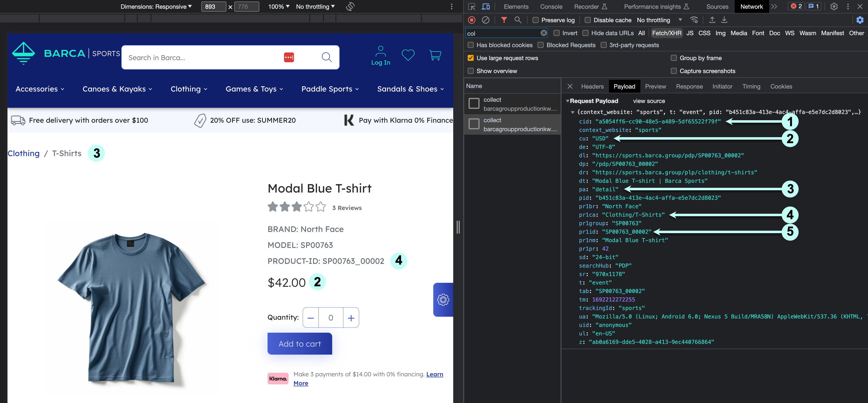
Task: Open device toolbar more options menu
Action: point(452,6)
